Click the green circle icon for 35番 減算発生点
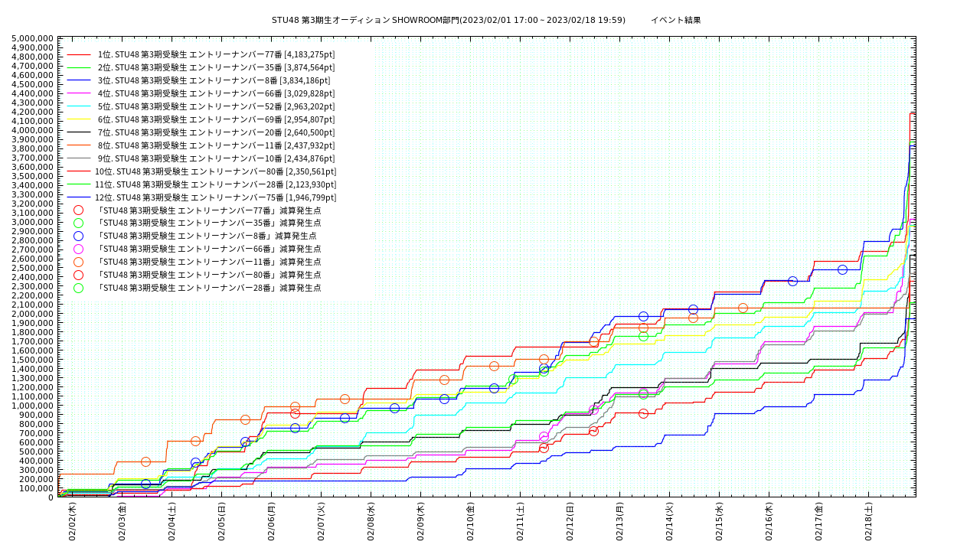This screenshot has width=980, height=551. click(x=78, y=223)
